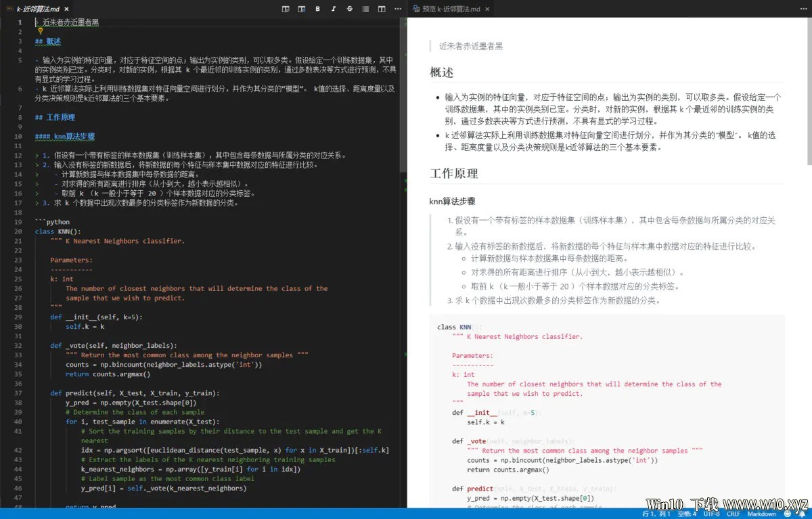
Task: Split the editor with split icon
Action: 382,9
